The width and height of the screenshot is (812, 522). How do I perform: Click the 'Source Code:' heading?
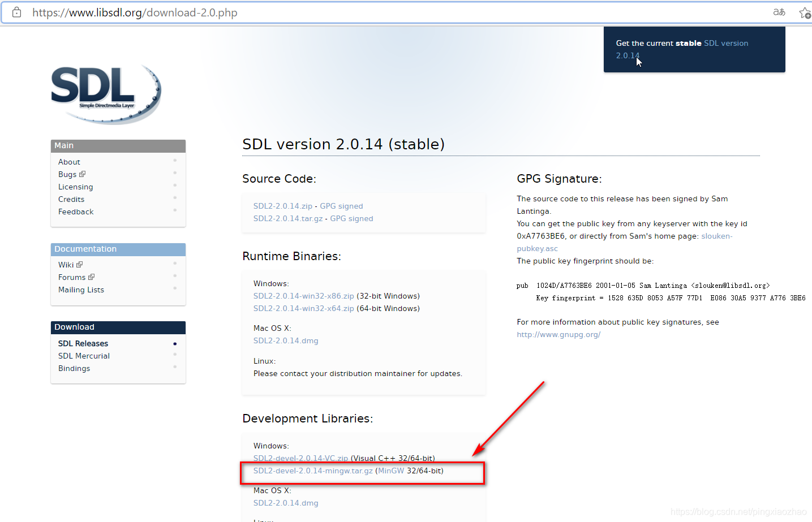(279, 179)
